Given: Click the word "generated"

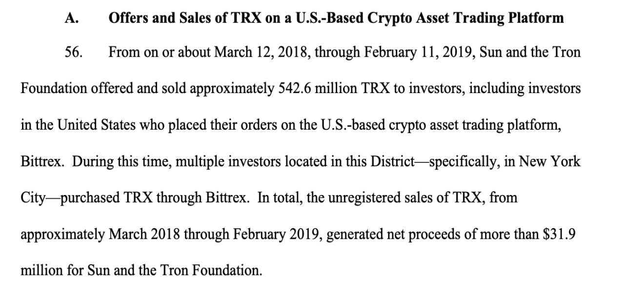Looking at the screenshot, I should (x=354, y=234).
